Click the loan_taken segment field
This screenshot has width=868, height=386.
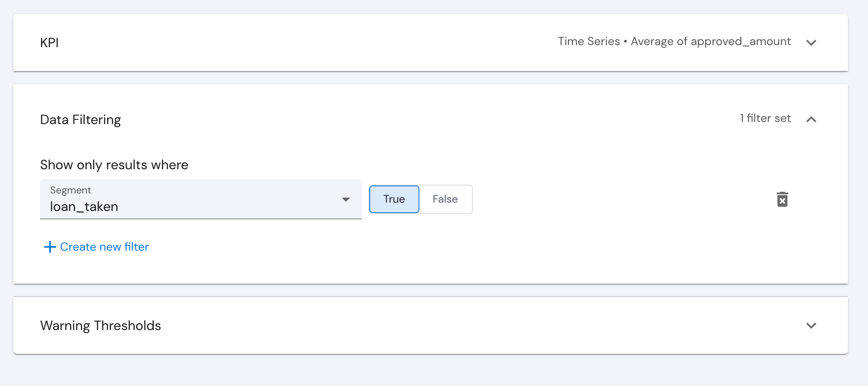(201, 199)
